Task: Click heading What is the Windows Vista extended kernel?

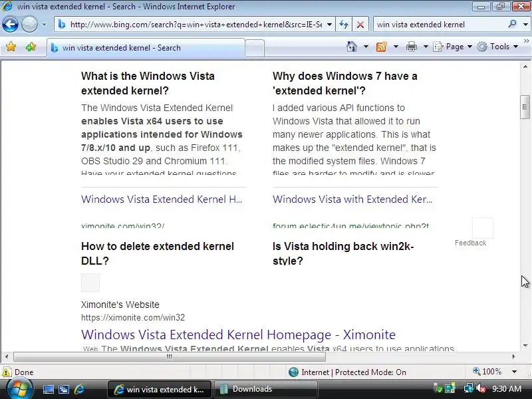Action: pos(148,83)
